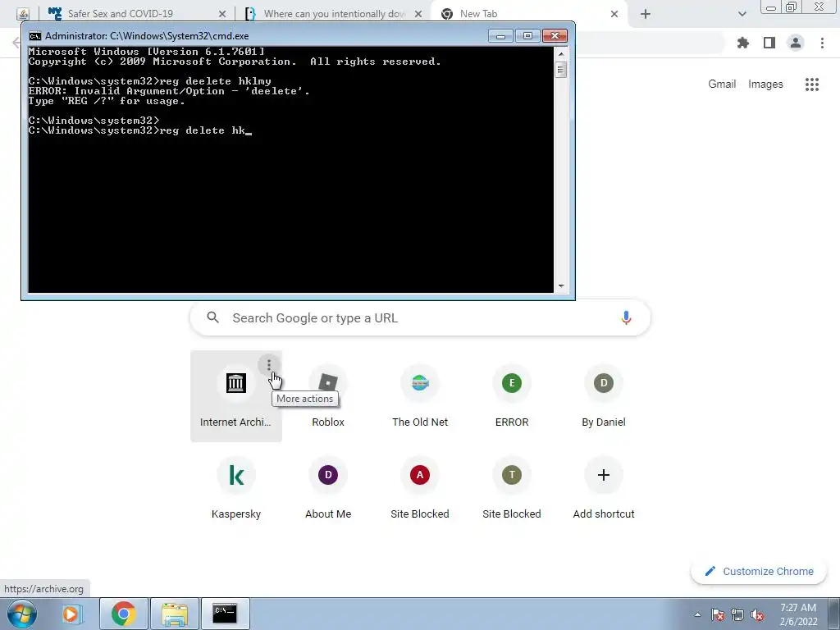Open Windows Explorer from taskbar
The width and height of the screenshot is (840, 630).
coord(175,614)
